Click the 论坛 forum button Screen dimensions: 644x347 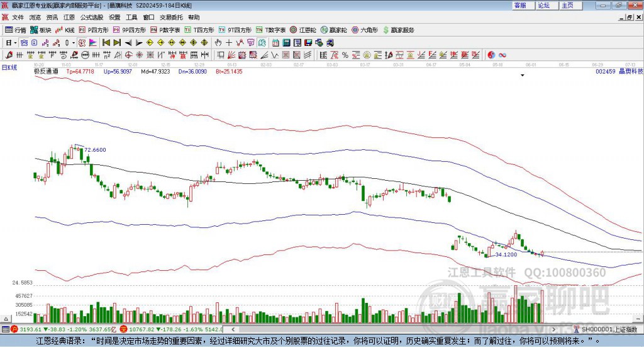point(547,5)
